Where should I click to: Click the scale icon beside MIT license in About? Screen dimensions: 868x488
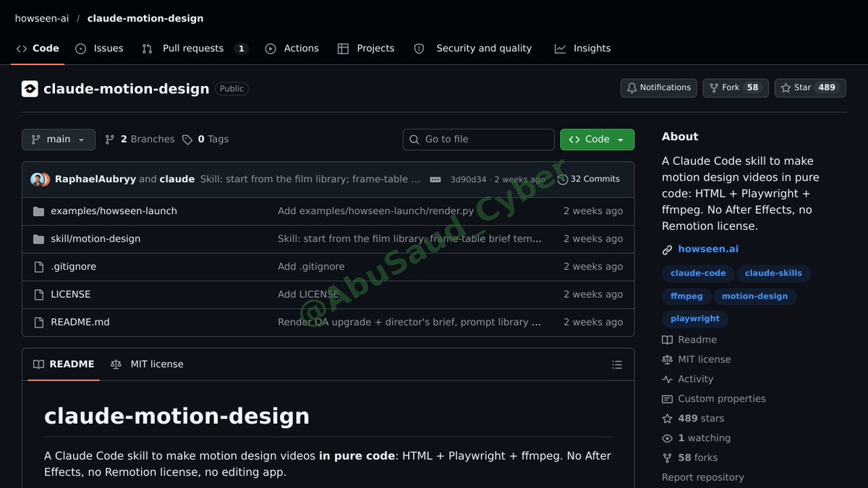click(667, 359)
